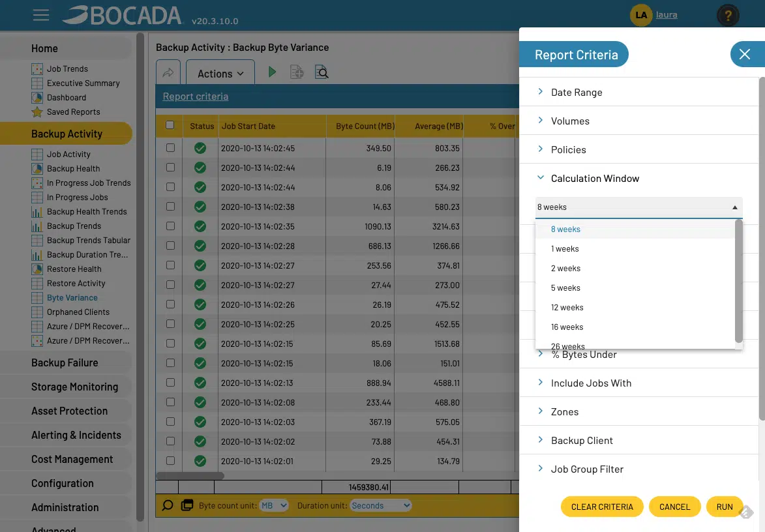This screenshot has width=765, height=532.
Task: Click the Saved Reports star icon
Action: (37, 111)
